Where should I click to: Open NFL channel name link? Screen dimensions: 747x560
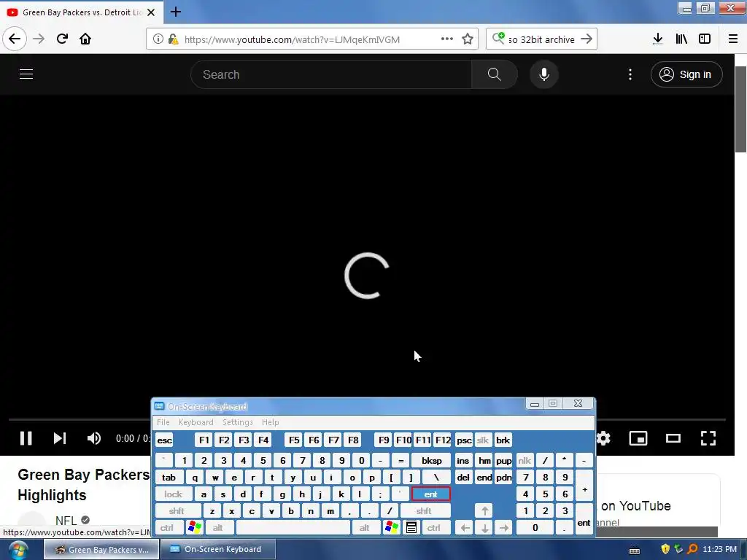click(66, 521)
